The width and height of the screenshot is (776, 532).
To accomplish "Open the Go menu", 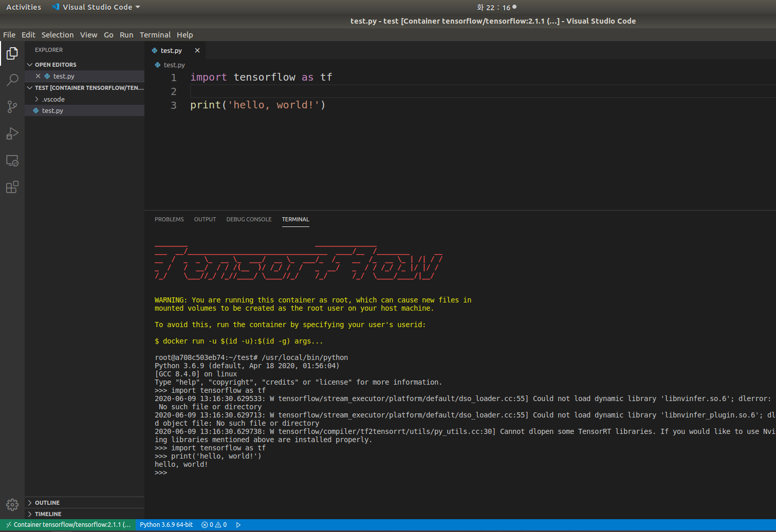I will (x=108, y=35).
